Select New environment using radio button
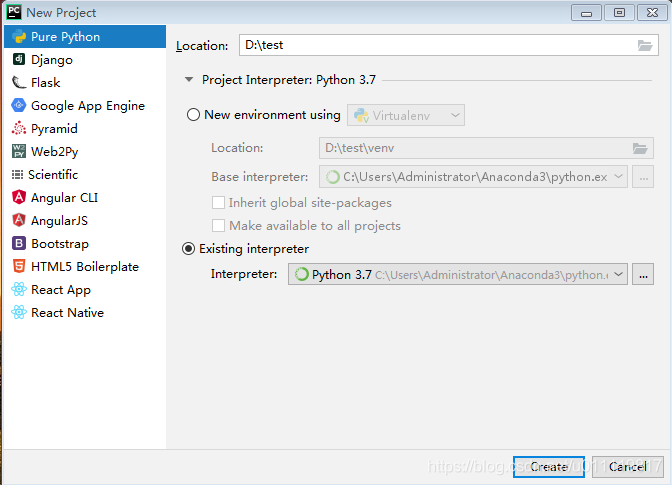 (x=193, y=115)
